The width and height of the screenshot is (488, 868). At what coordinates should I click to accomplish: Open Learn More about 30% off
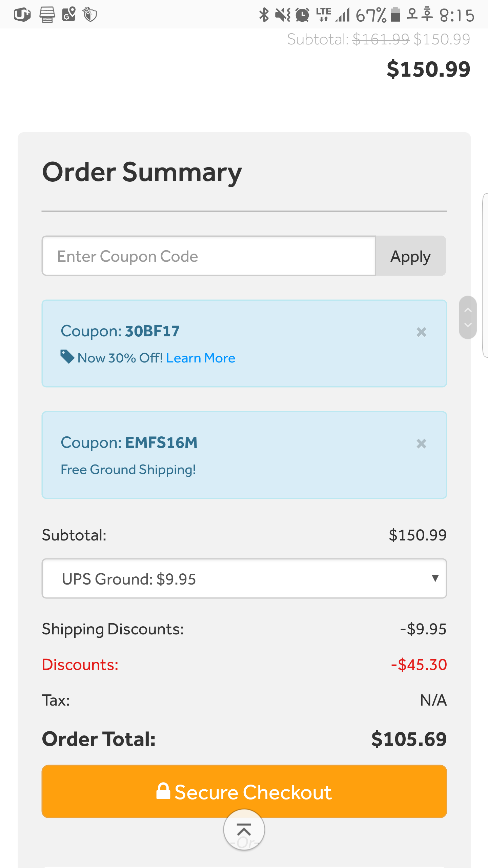(x=201, y=358)
